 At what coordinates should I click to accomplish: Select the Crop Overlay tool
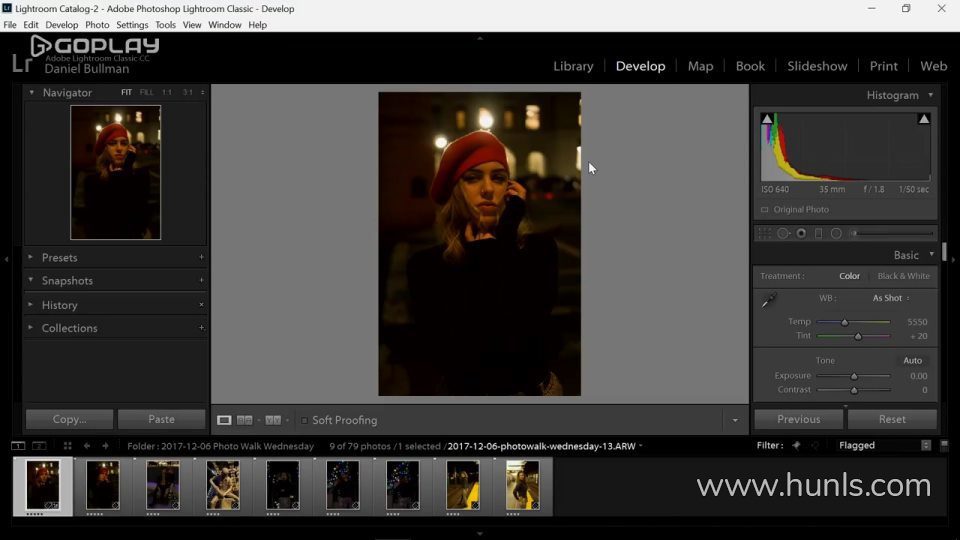coord(765,233)
